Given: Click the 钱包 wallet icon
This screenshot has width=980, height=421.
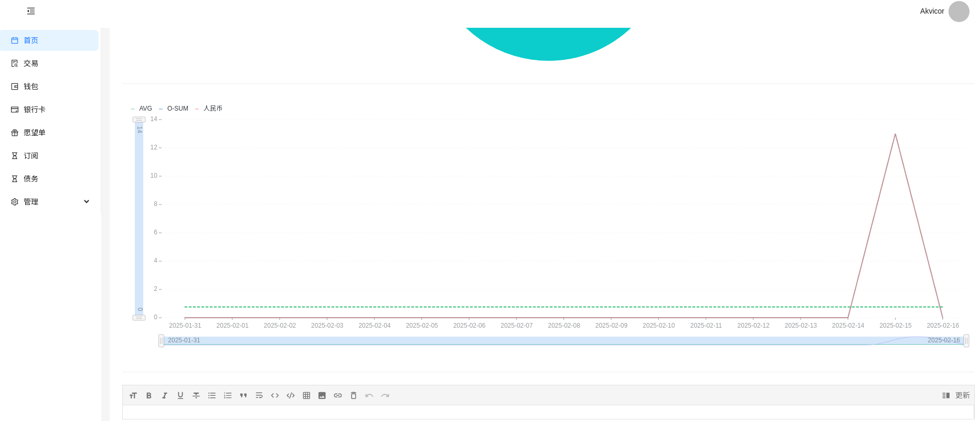Looking at the screenshot, I should (15, 87).
